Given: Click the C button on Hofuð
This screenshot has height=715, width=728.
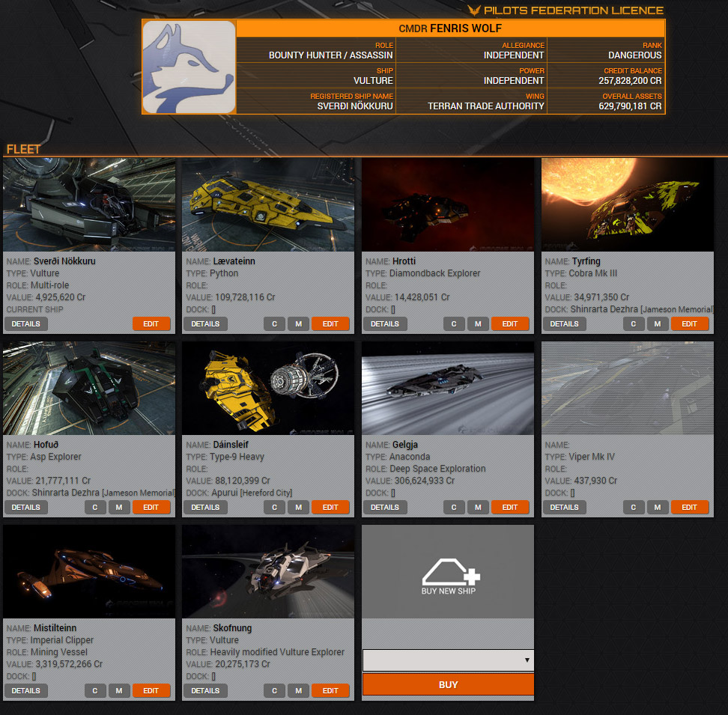Looking at the screenshot, I should tap(95, 507).
